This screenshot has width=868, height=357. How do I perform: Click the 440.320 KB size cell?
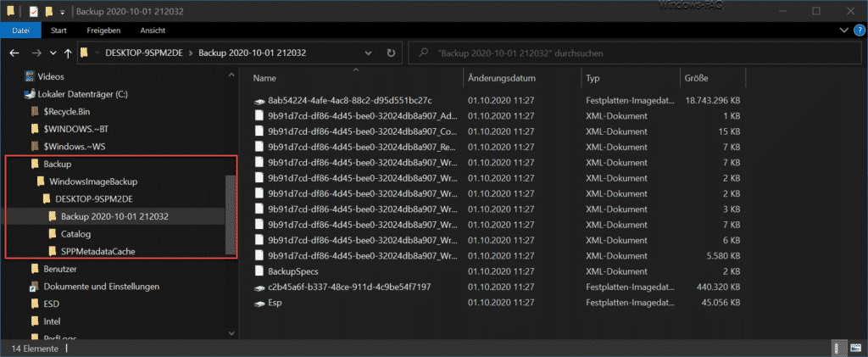pos(720,287)
